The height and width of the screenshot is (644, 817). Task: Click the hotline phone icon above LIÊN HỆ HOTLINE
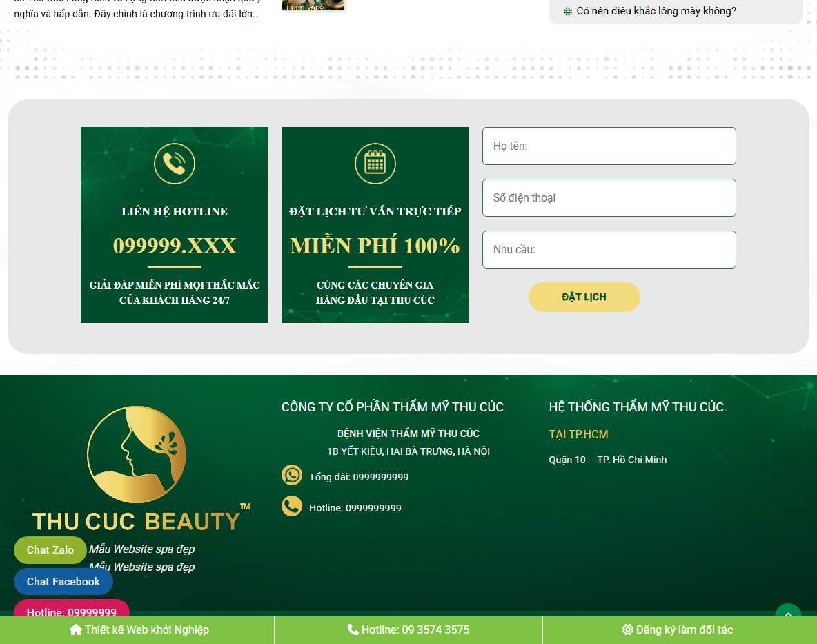click(174, 164)
